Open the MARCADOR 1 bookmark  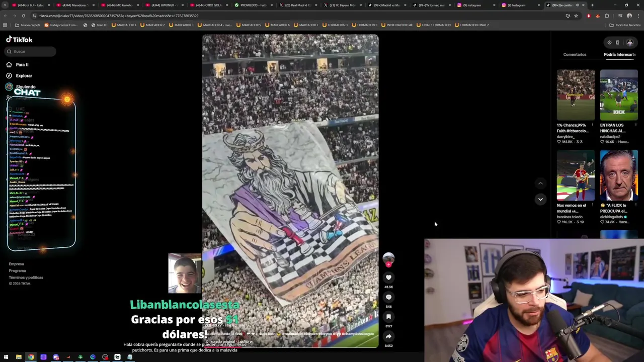(124, 25)
